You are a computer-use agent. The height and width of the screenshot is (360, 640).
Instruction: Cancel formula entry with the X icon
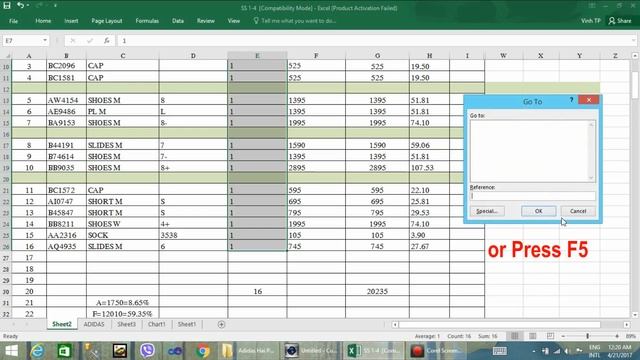coord(73,40)
